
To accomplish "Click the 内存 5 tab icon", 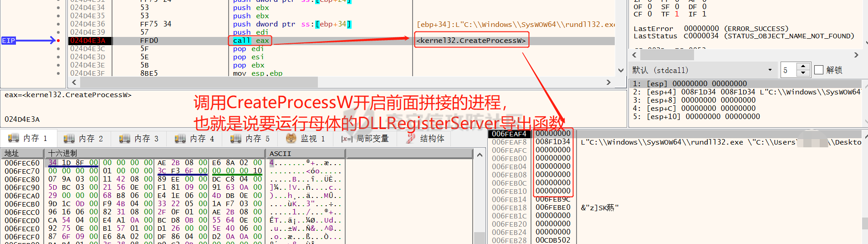I will click(235, 138).
